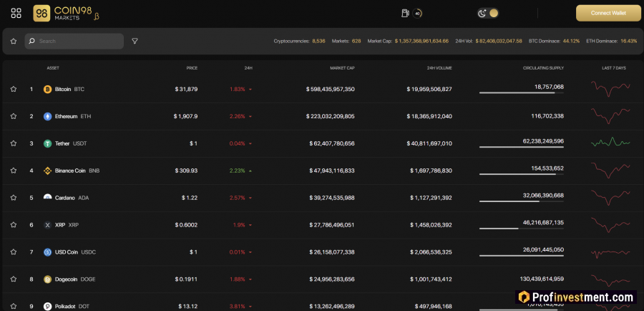Click the Coin98 Markets logo
This screenshot has width=644, height=311.
point(66,13)
